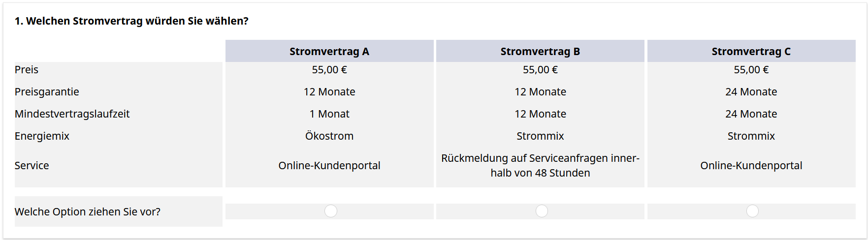Click the Ökostrom cell in Stromvertrag A
The width and height of the screenshot is (868, 240).
tap(329, 136)
